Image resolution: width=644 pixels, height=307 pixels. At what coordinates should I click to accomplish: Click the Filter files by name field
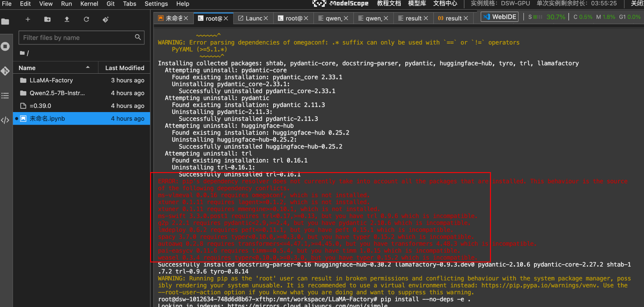click(81, 37)
